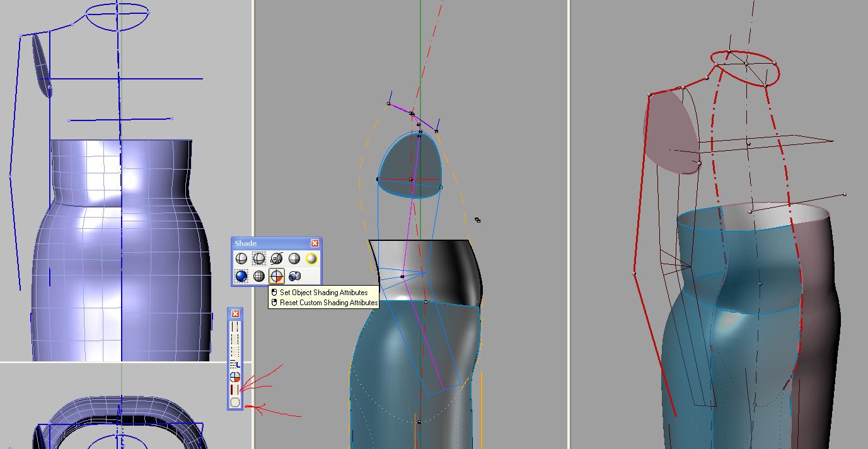This screenshot has height=449, width=868.
Task: Select the blue arm ellipsoid in left viewport
Action: point(42,65)
